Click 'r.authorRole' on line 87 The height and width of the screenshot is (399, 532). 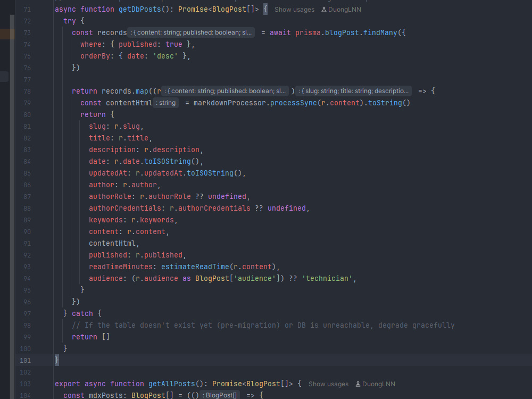click(x=165, y=196)
